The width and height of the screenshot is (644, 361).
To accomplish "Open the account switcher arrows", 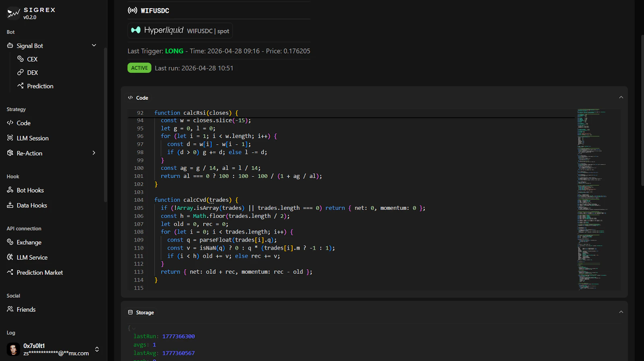I will tap(97, 349).
